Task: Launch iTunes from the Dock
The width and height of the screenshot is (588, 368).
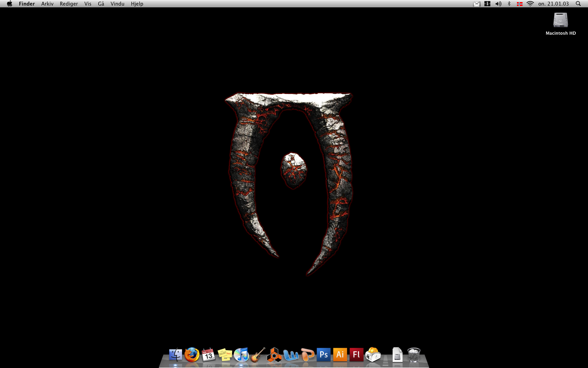Action: [241, 355]
